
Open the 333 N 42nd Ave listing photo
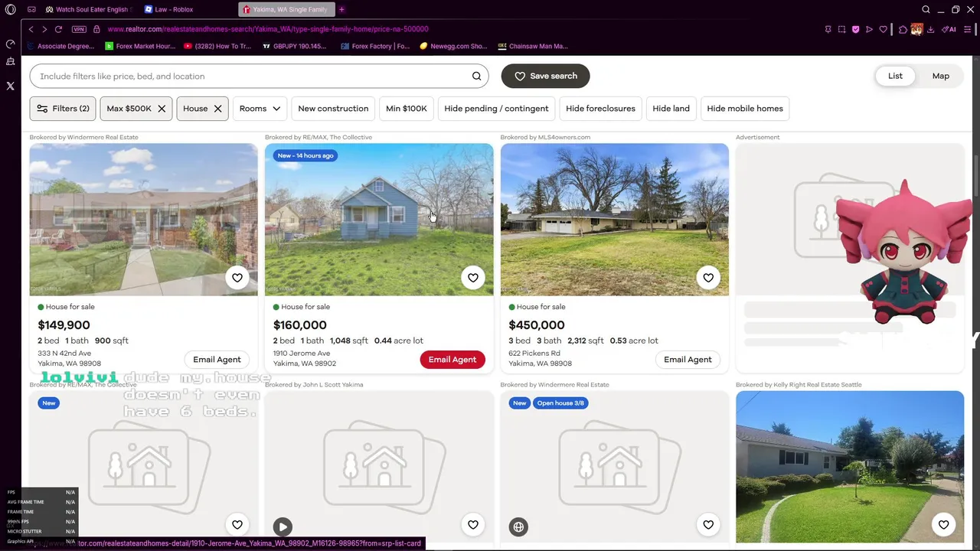point(144,220)
